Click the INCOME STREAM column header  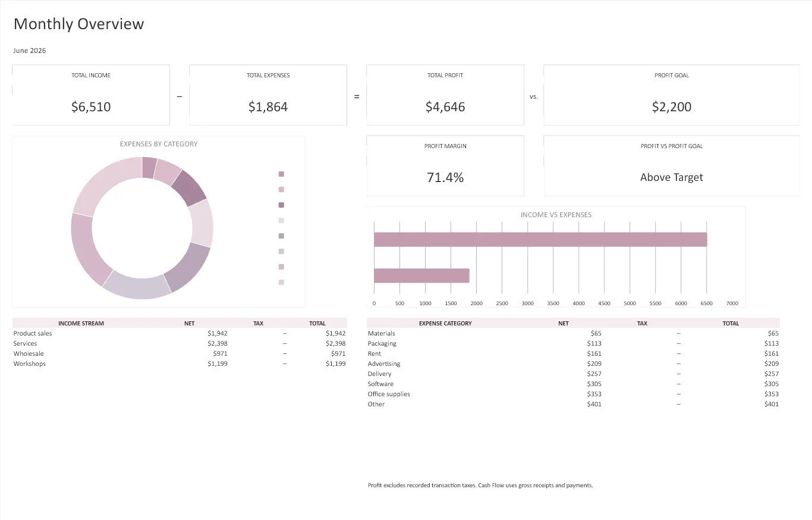pyautogui.click(x=81, y=324)
